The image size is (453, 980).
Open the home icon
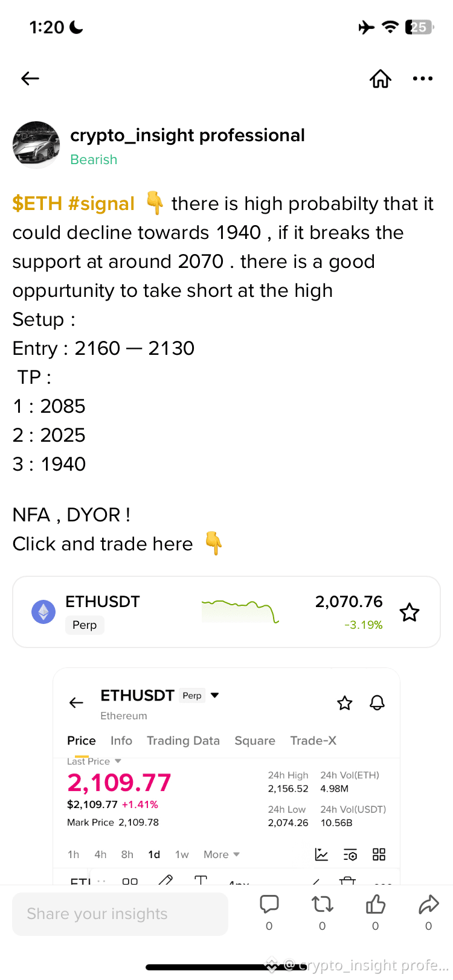click(x=381, y=78)
